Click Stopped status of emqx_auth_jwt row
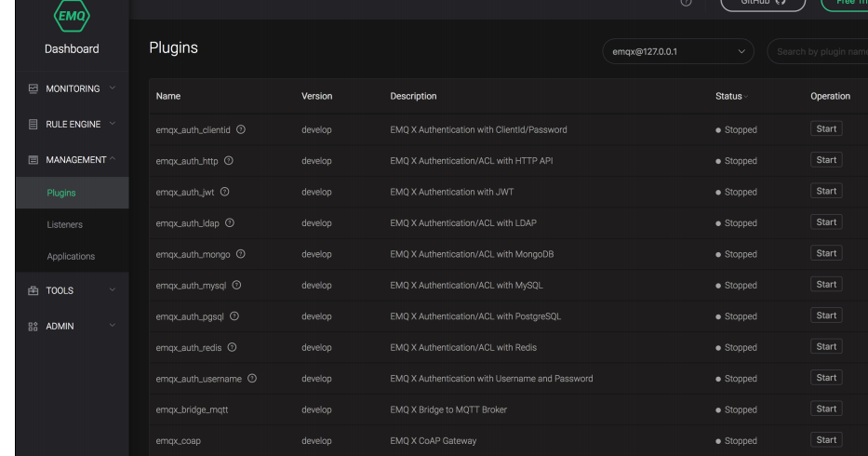 pyautogui.click(x=736, y=192)
